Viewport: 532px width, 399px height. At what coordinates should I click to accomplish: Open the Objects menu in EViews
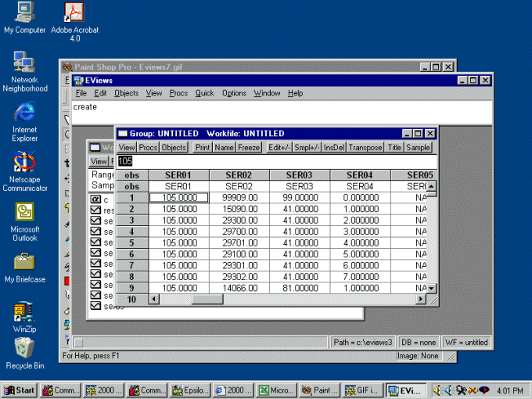pyautogui.click(x=126, y=93)
